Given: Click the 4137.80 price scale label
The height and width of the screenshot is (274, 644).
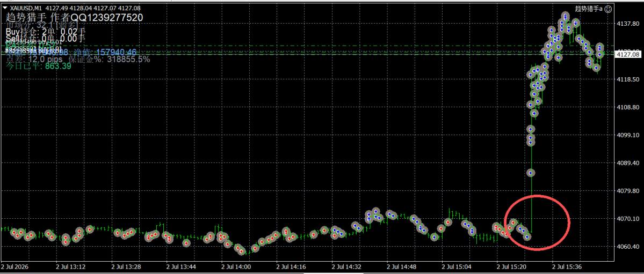Looking at the screenshot, I should pyautogui.click(x=628, y=24).
